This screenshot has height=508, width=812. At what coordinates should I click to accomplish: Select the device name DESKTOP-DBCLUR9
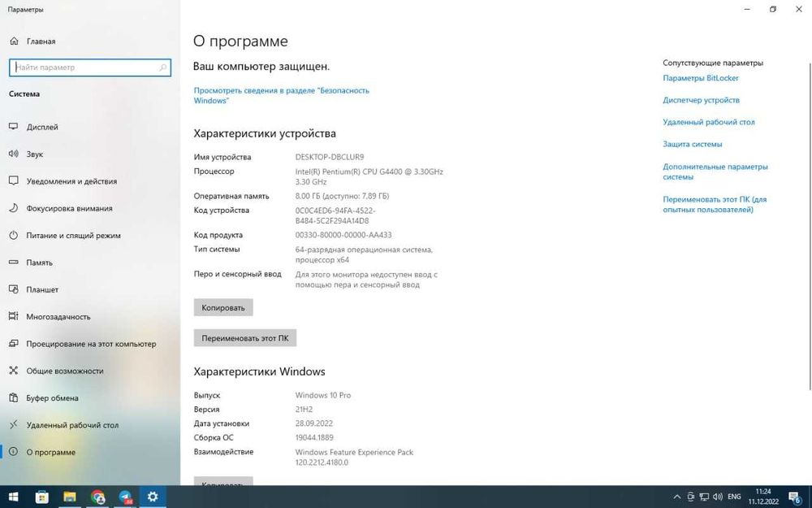click(x=330, y=157)
